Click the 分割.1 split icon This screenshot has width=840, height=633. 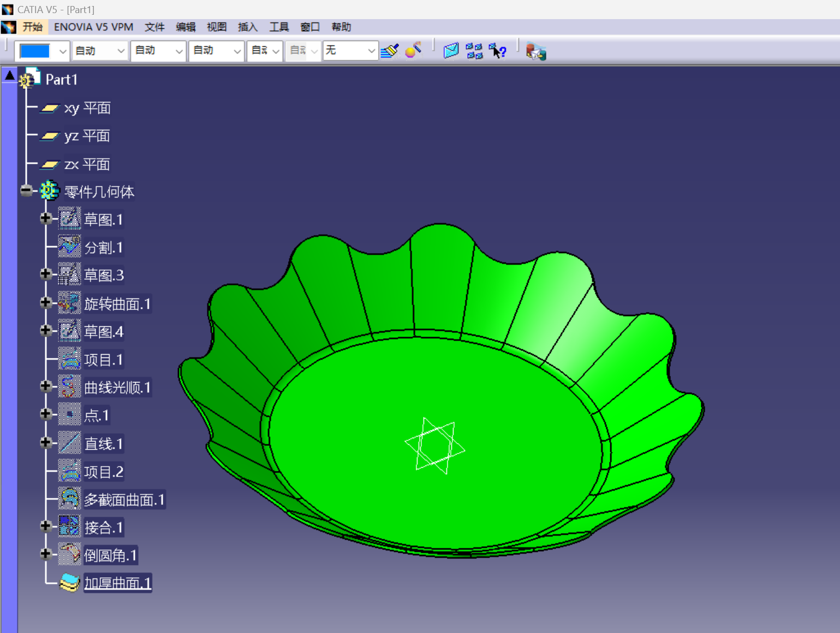69,247
